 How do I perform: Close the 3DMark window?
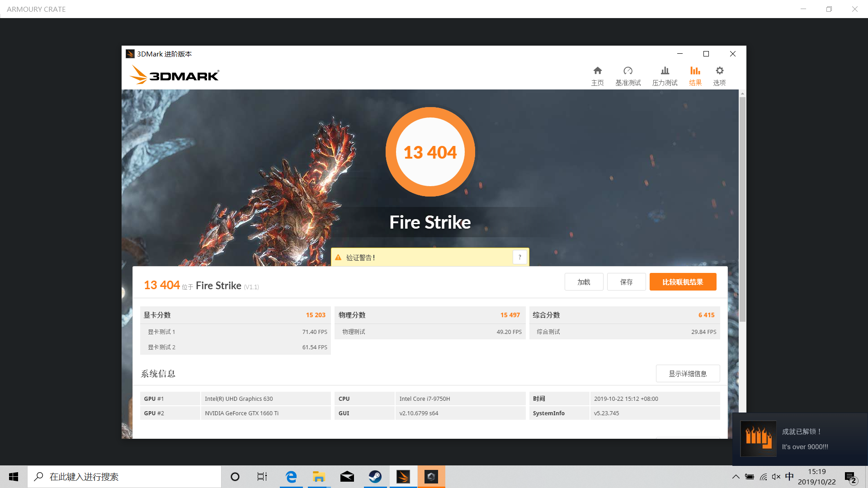click(733, 54)
